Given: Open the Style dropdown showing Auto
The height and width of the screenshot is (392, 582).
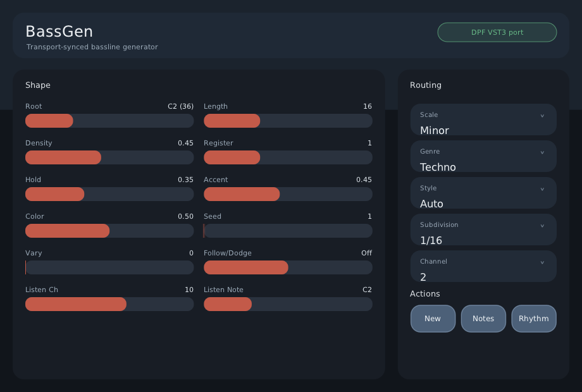Looking at the screenshot, I should point(483,193).
